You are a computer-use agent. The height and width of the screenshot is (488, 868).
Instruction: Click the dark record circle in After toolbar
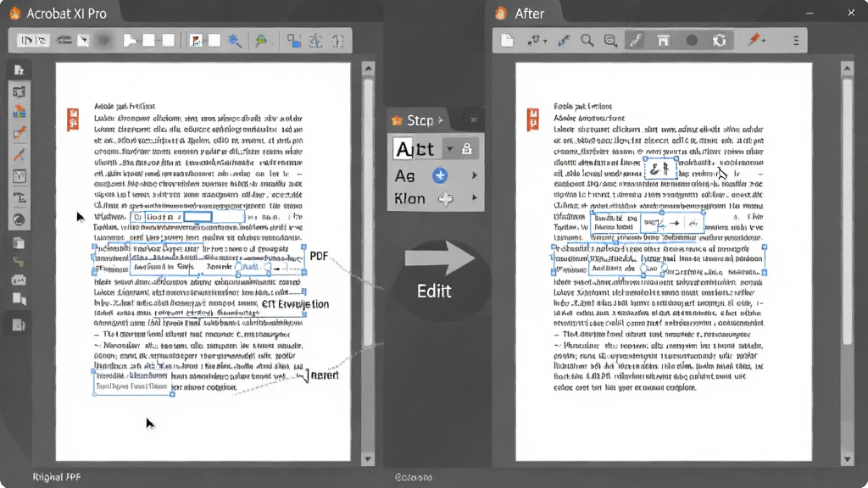pyautogui.click(x=692, y=41)
